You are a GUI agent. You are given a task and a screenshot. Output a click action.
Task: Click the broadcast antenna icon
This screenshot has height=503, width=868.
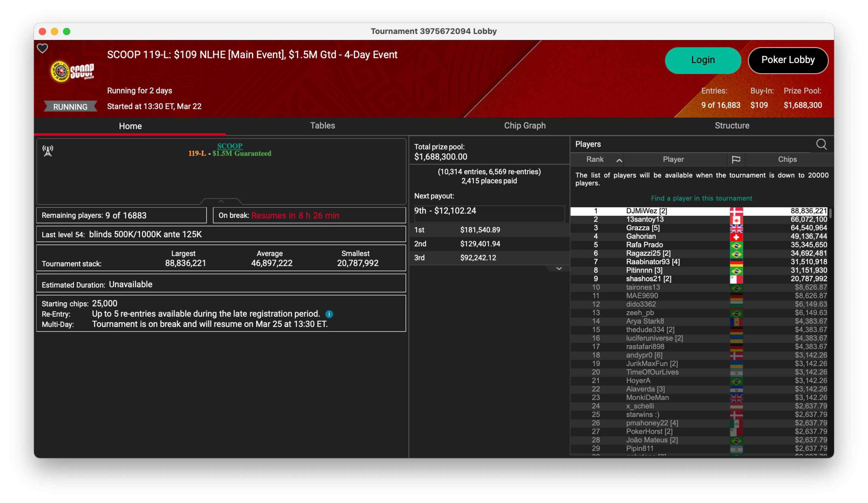[x=48, y=151]
